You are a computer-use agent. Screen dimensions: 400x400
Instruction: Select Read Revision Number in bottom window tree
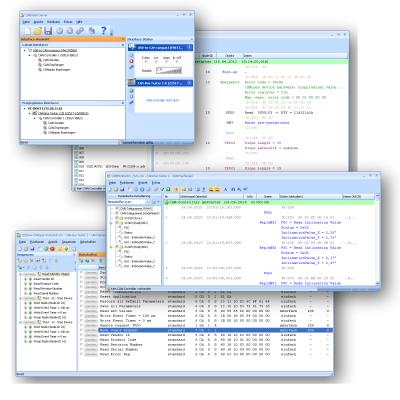click(48, 289)
